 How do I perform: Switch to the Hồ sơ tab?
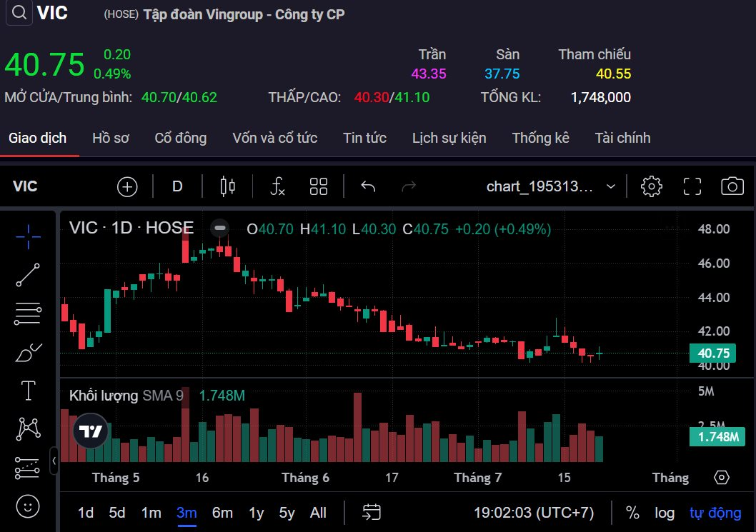point(111,138)
